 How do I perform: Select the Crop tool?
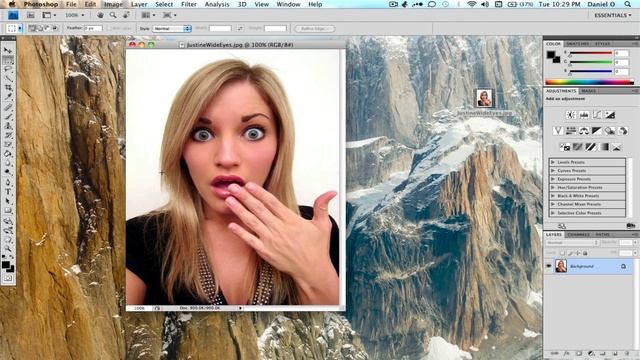point(8,88)
